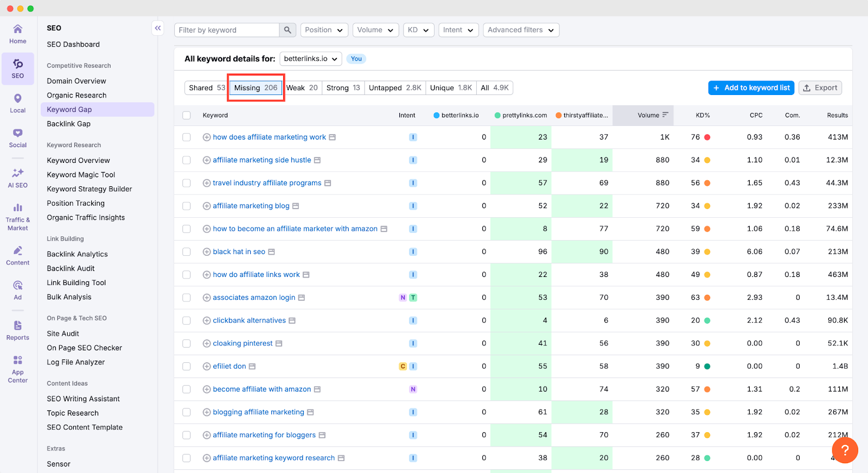Check the affiliate marketing blog row
The height and width of the screenshot is (473, 868).
click(x=187, y=206)
